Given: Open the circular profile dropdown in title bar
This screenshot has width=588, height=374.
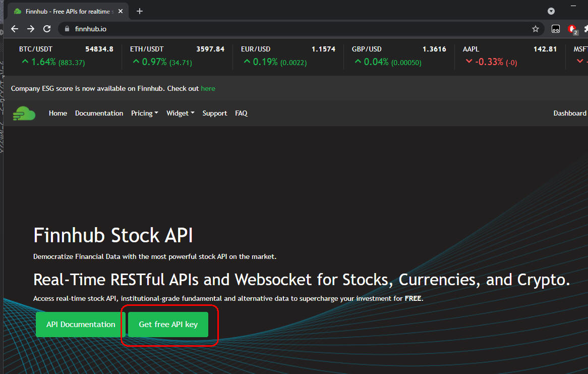Looking at the screenshot, I should [551, 11].
